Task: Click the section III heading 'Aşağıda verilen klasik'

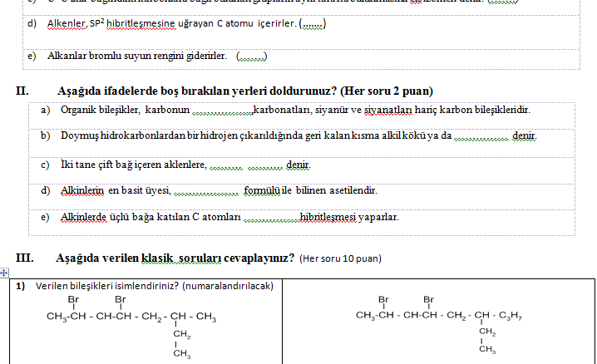Action: coord(116,258)
